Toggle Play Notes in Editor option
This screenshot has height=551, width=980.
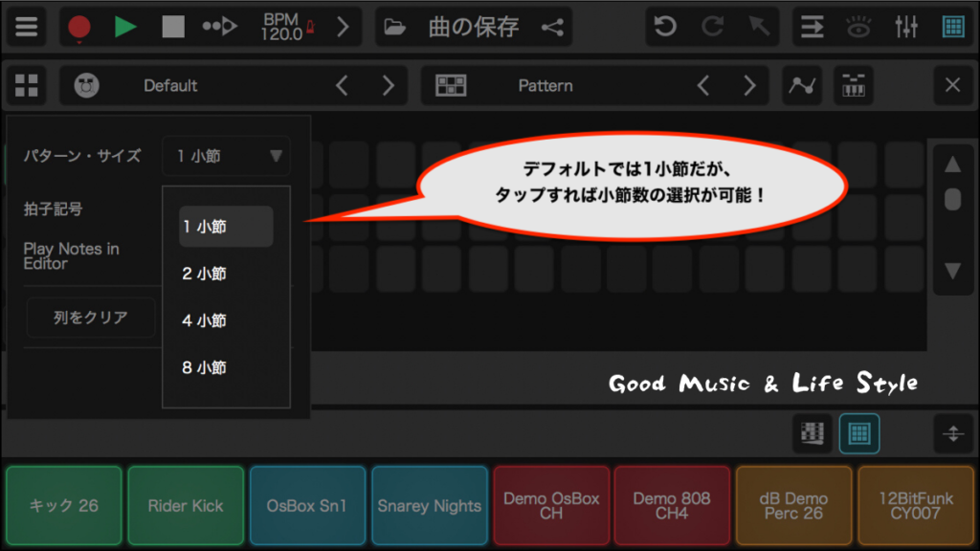click(71, 256)
